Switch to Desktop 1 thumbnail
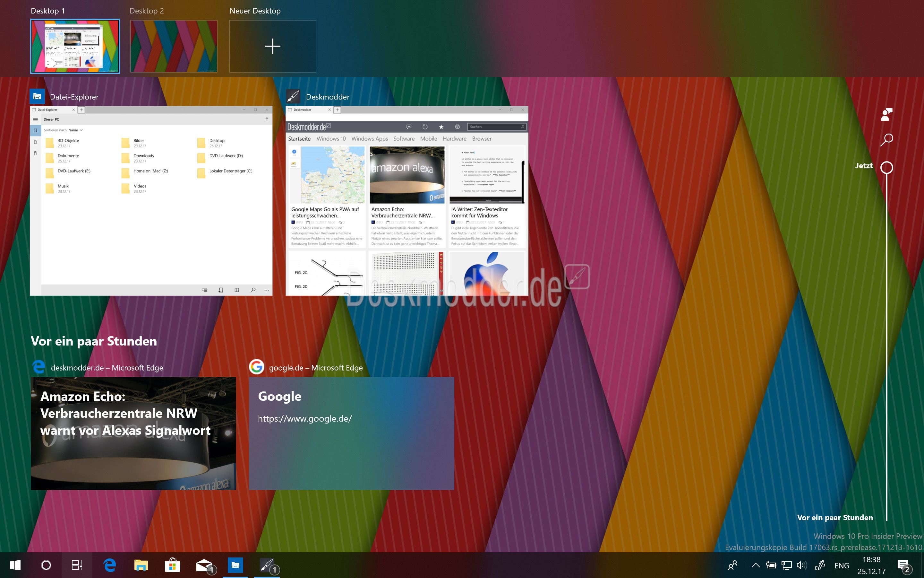The width and height of the screenshot is (924, 578). pyautogui.click(x=75, y=46)
